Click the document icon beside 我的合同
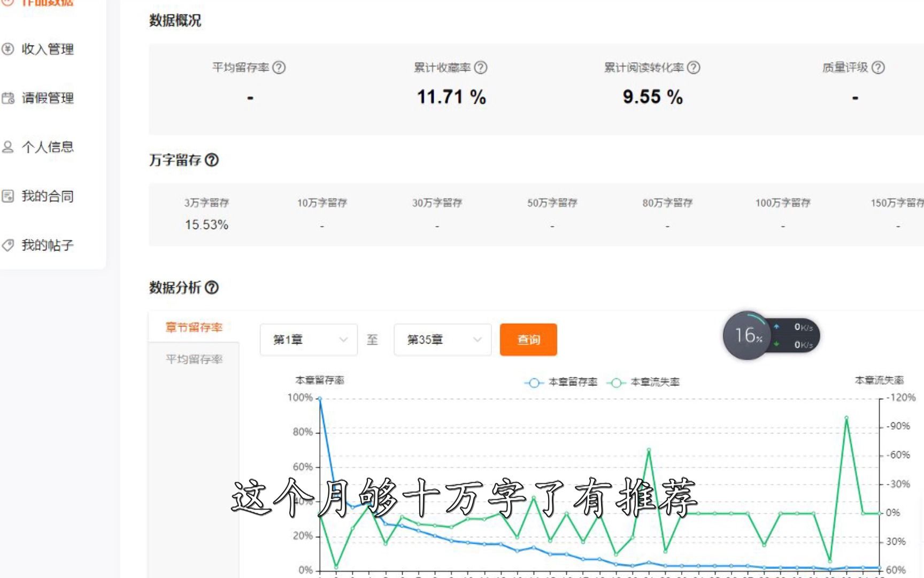 tap(7, 196)
